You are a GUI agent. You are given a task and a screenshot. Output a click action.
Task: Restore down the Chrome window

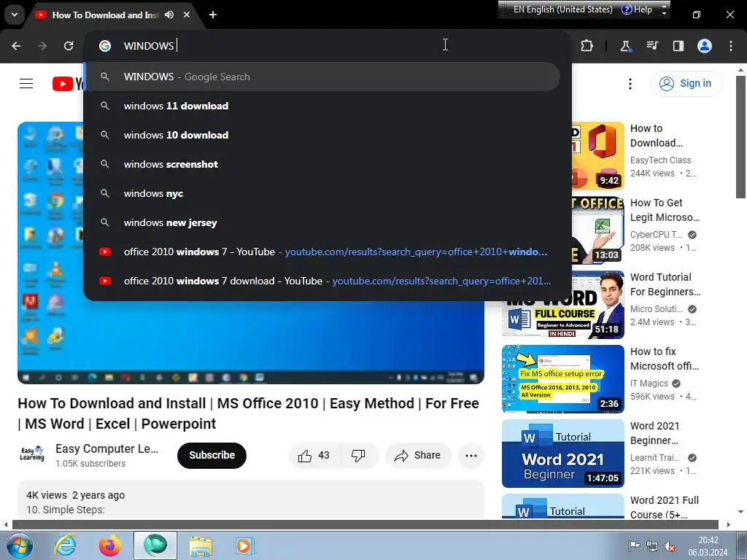(x=697, y=15)
